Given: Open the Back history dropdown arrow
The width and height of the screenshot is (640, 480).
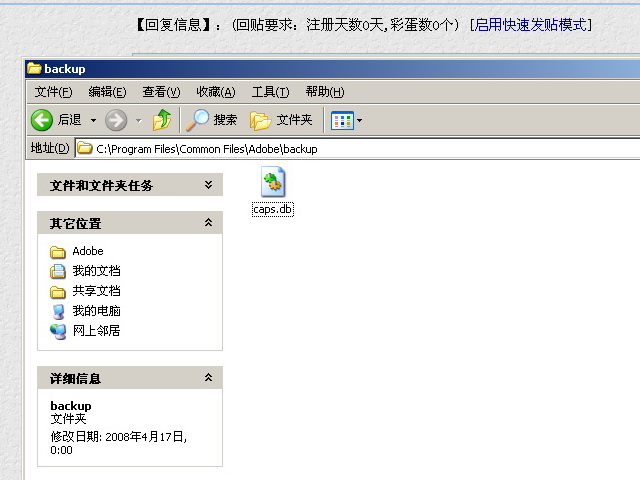Looking at the screenshot, I should tap(93, 120).
